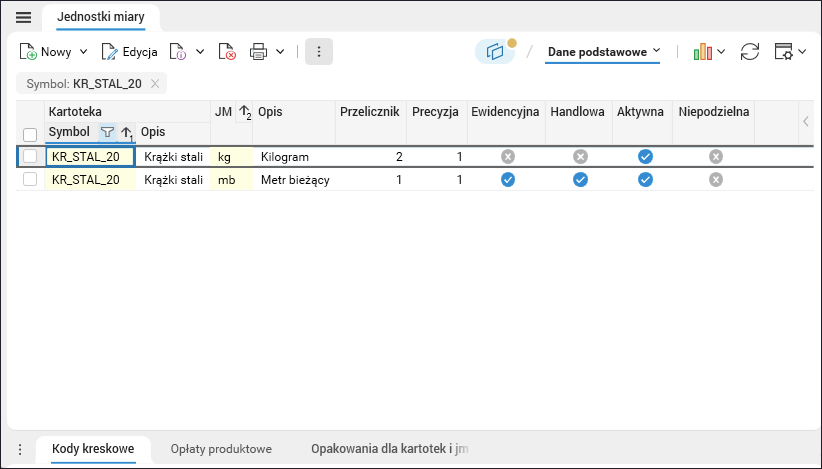Toggle Ewidencyjna status in the mb row
Screen dimensions: 822x469
pyautogui.click(x=507, y=179)
